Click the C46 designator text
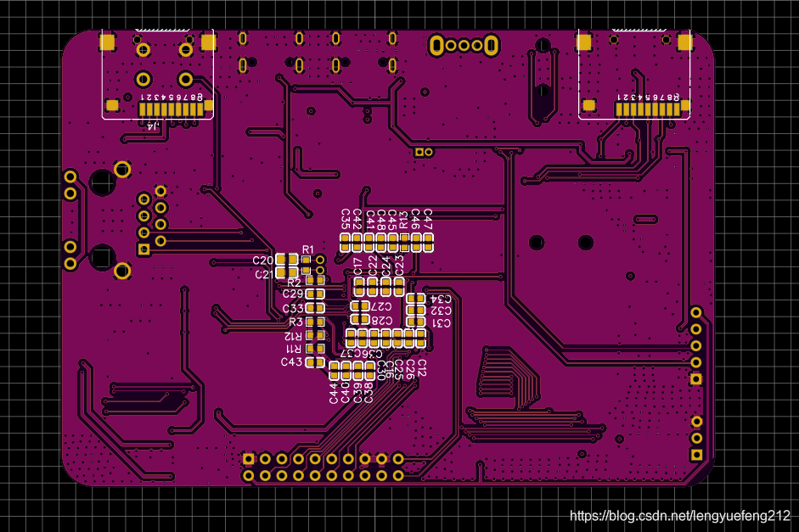799x532 pixels. pyautogui.click(x=416, y=219)
